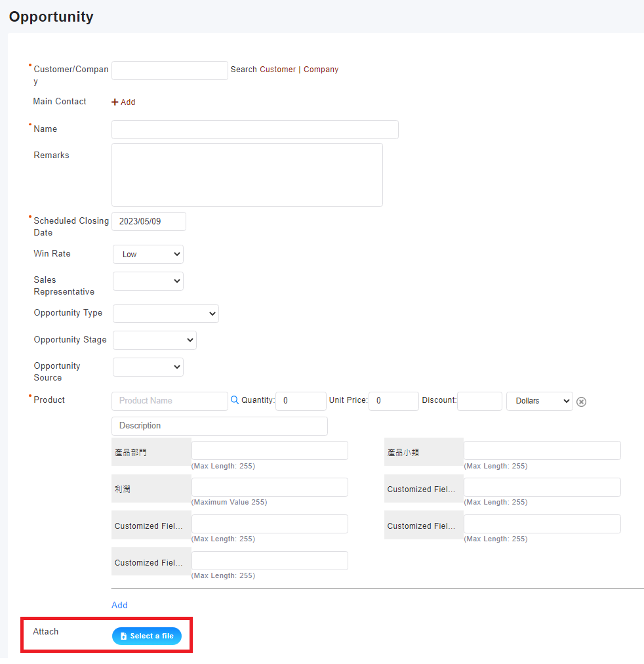The width and height of the screenshot is (644, 664).
Task: Expand the Sales Representative dropdown
Action: click(x=148, y=281)
